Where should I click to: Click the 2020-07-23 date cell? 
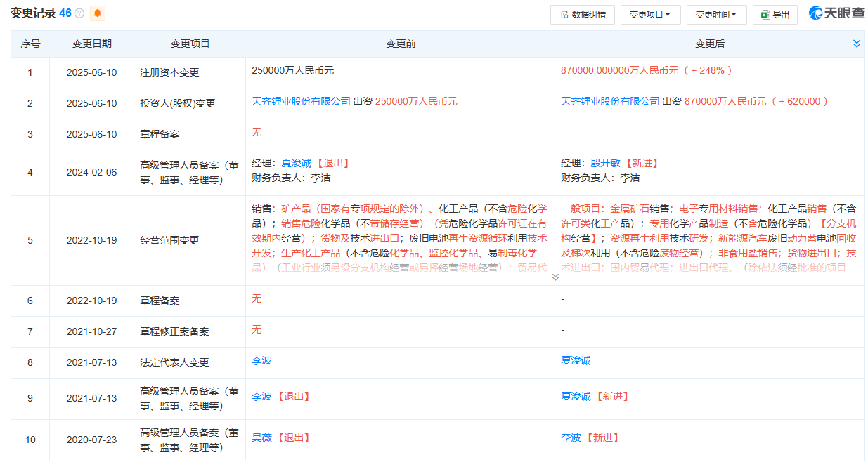pos(91,440)
